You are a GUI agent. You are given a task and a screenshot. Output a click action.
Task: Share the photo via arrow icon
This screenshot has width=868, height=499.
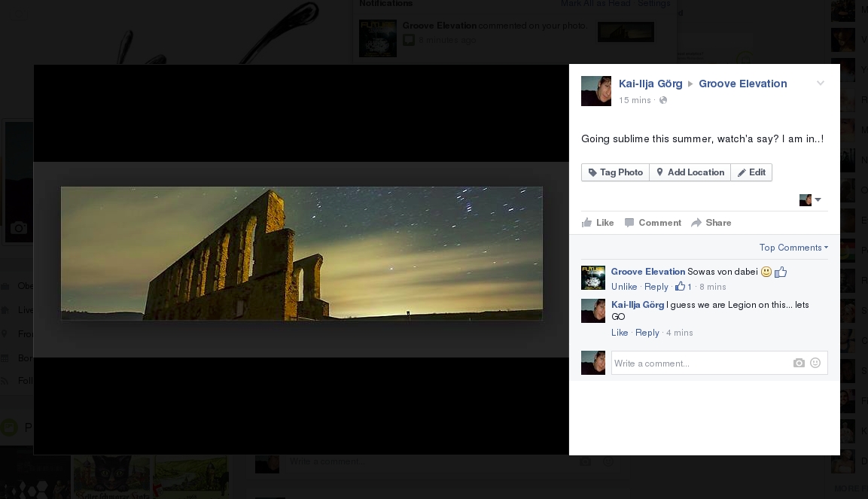[711, 223]
